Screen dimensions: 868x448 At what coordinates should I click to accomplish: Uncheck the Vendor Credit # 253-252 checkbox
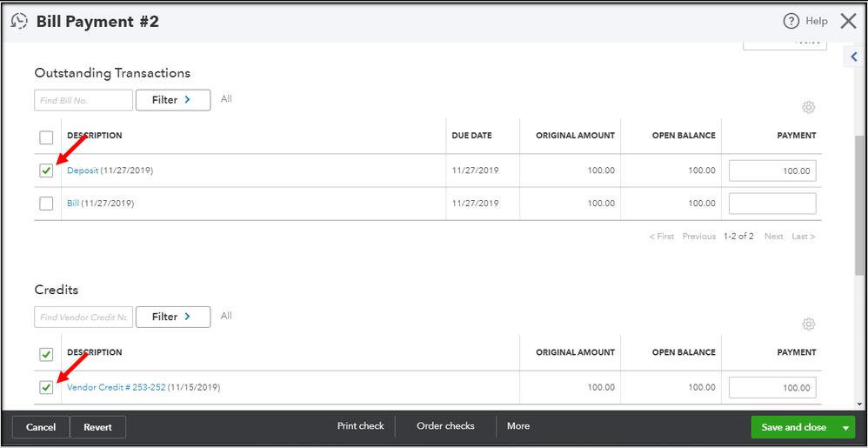pyautogui.click(x=46, y=388)
